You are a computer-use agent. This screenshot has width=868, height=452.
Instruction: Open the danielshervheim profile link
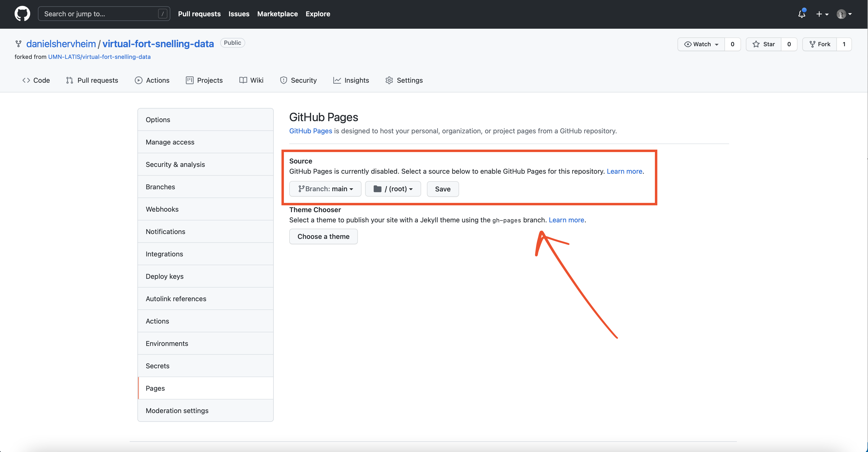point(61,44)
